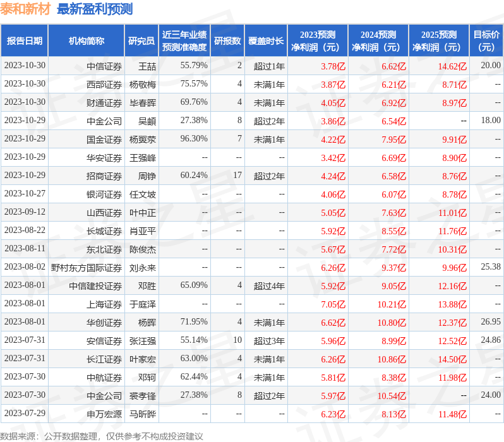
Task: Click the 7.05亿 2023 forecast value
Action: click(333, 305)
